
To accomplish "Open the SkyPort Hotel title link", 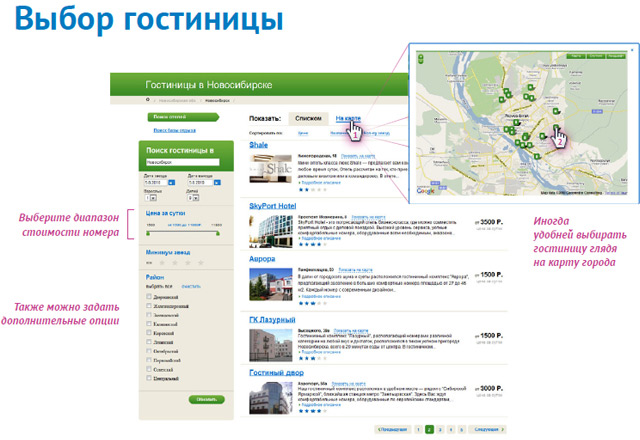I will 273,206.
